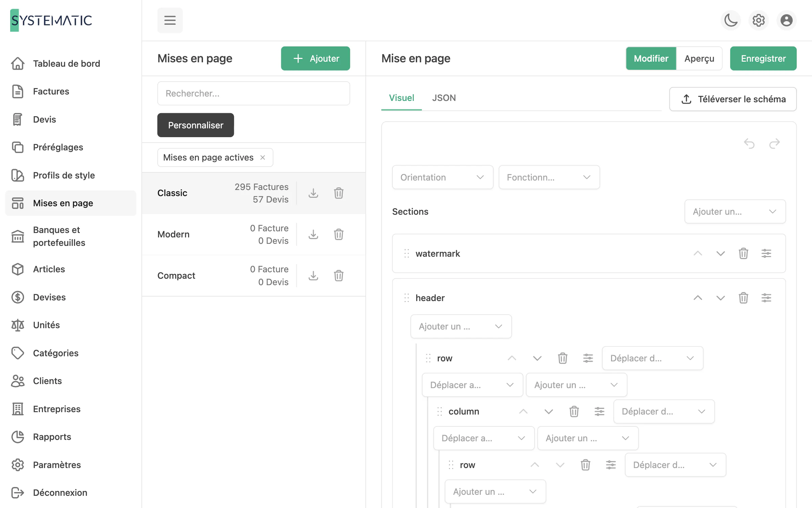Open header's Ajouter un ... dropdown
Image resolution: width=812 pixels, height=508 pixels.
pyautogui.click(x=461, y=326)
